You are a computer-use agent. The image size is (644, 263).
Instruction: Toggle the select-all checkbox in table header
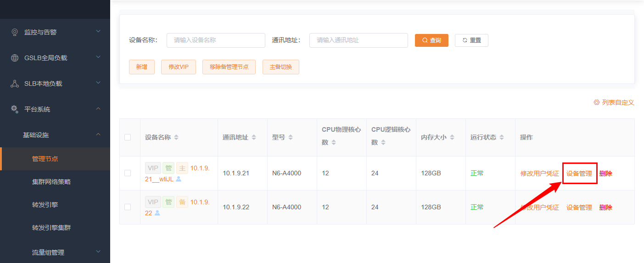[x=128, y=137]
